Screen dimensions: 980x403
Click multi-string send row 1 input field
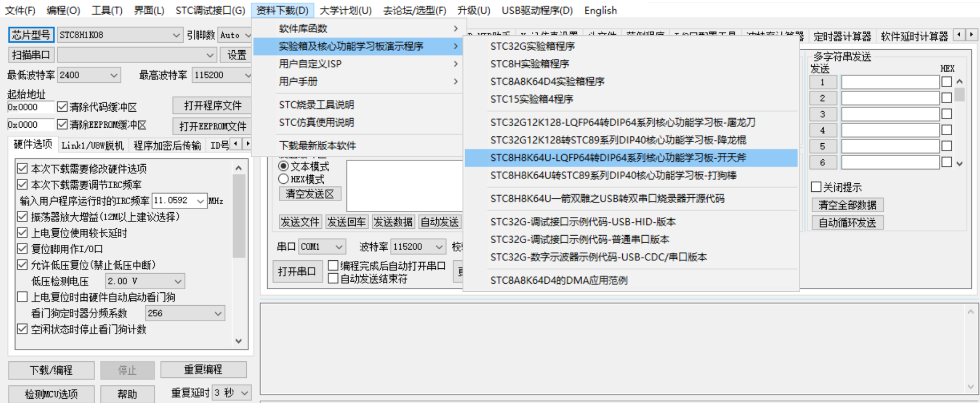[x=890, y=82]
